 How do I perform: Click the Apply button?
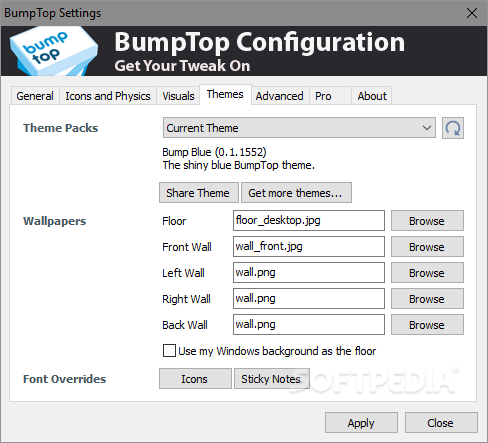(361, 423)
